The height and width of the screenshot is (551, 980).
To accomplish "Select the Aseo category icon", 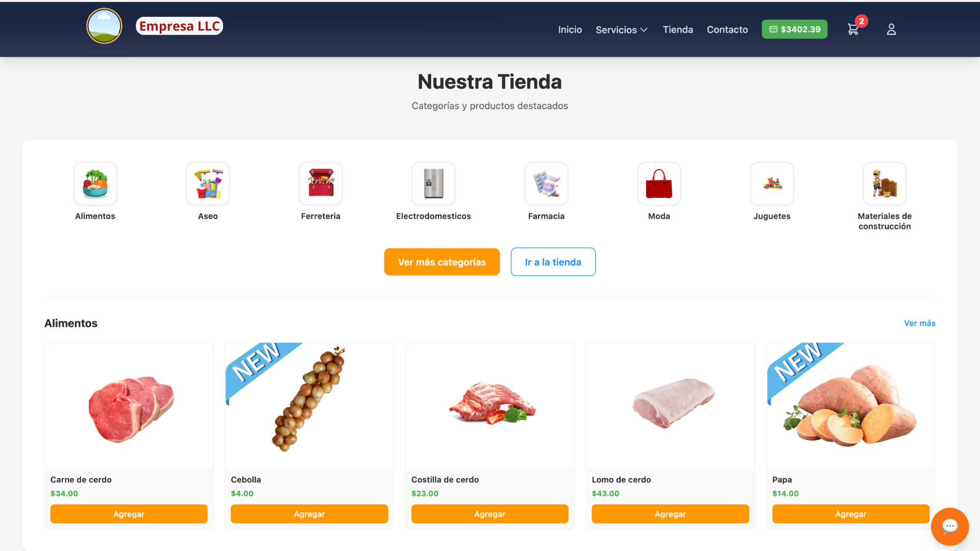I will (x=208, y=184).
